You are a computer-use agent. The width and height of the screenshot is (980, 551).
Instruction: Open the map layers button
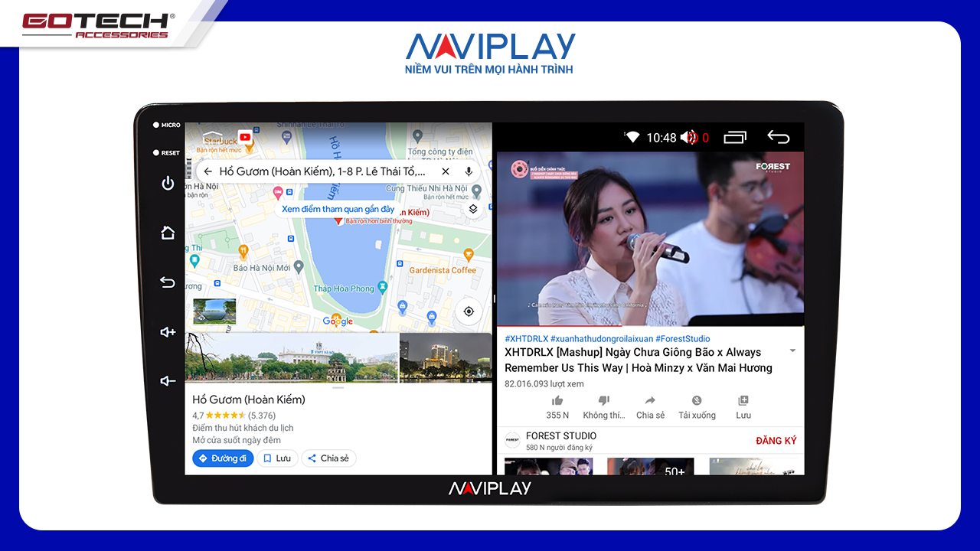click(473, 209)
